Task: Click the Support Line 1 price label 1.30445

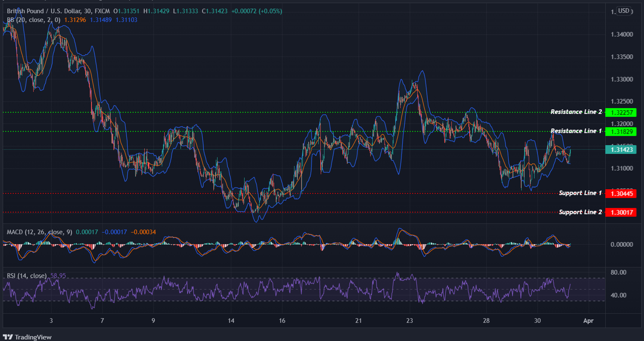Action: pos(621,194)
